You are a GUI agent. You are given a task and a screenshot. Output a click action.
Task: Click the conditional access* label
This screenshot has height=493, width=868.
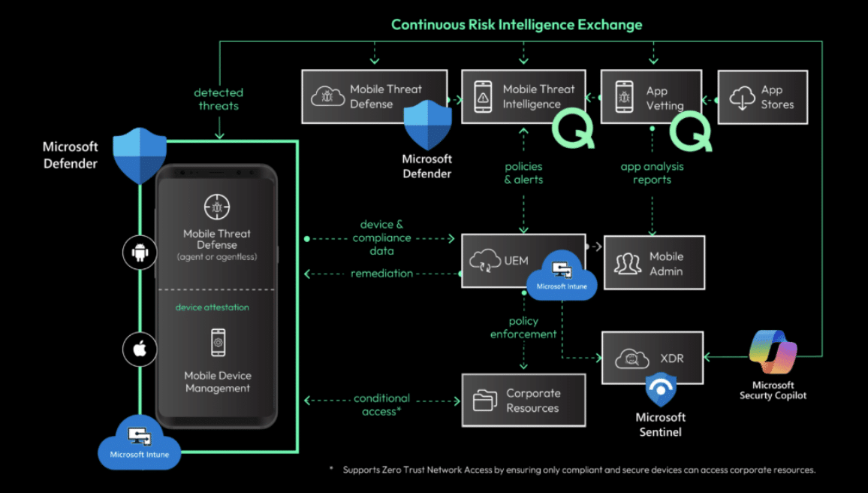[382, 405]
